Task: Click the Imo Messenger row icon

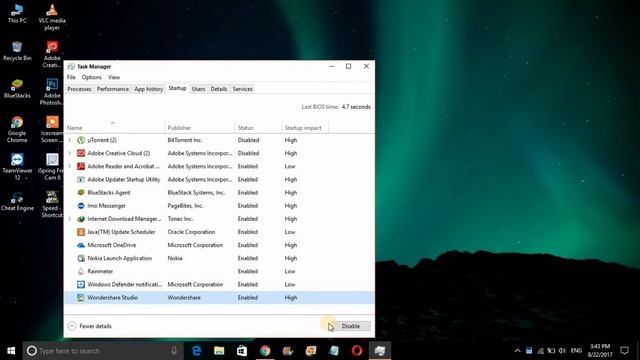Action: 81,206
